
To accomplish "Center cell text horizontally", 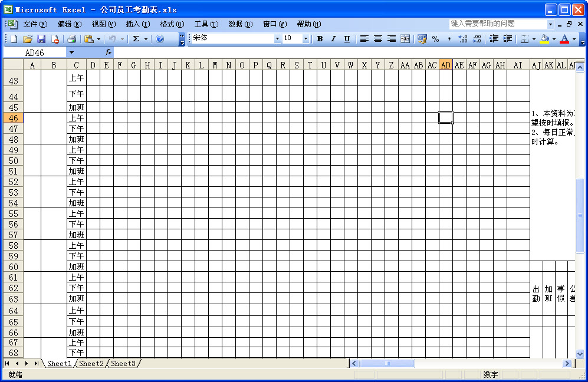I will tap(377, 38).
